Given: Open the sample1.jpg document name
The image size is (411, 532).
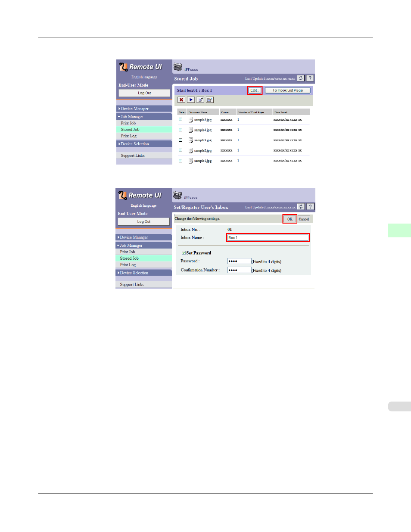Looking at the screenshot, I should click(203, 161).
